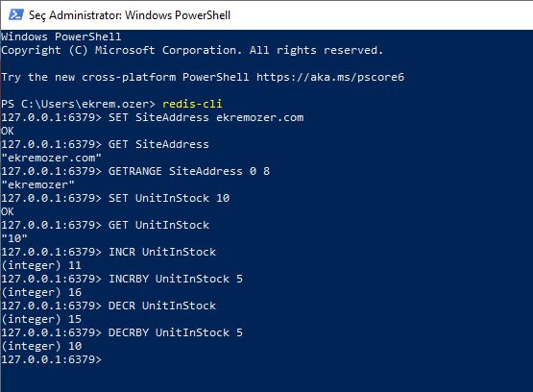Open the https://aka.ms/pscore6 link

[330, 77]
